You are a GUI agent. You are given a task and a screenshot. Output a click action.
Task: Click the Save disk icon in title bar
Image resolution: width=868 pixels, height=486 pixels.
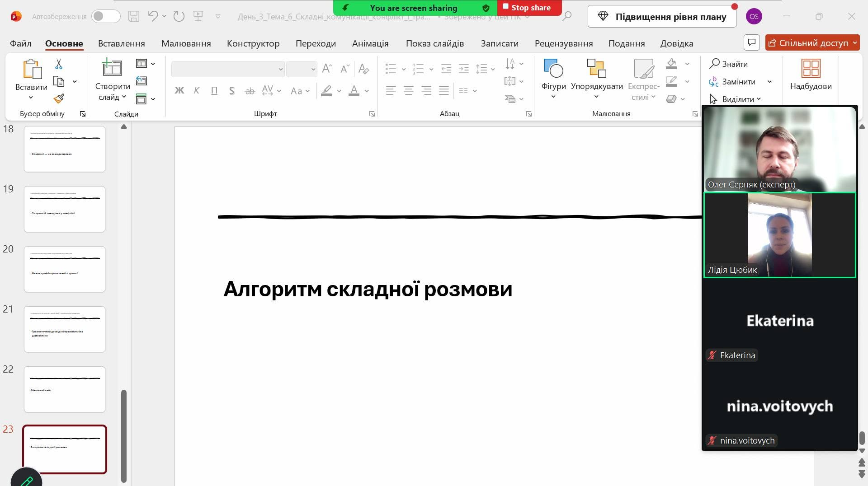[134, 17]
